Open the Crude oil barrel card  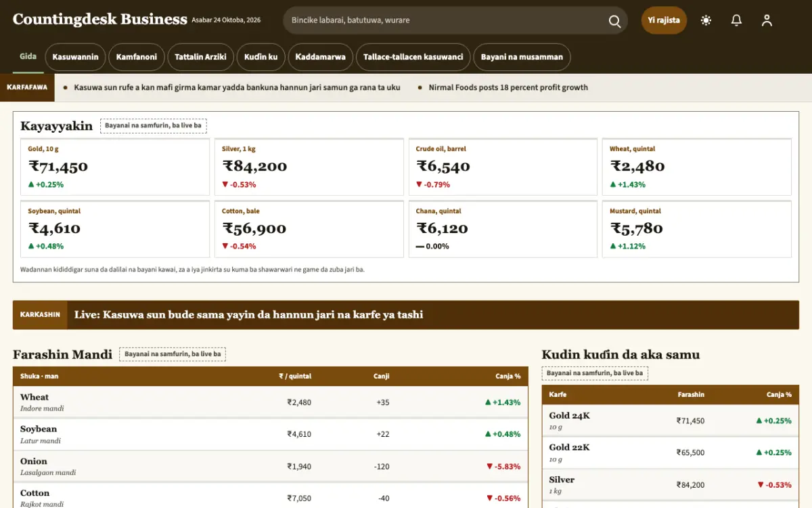pyautogui.click(x=503, y=167)
